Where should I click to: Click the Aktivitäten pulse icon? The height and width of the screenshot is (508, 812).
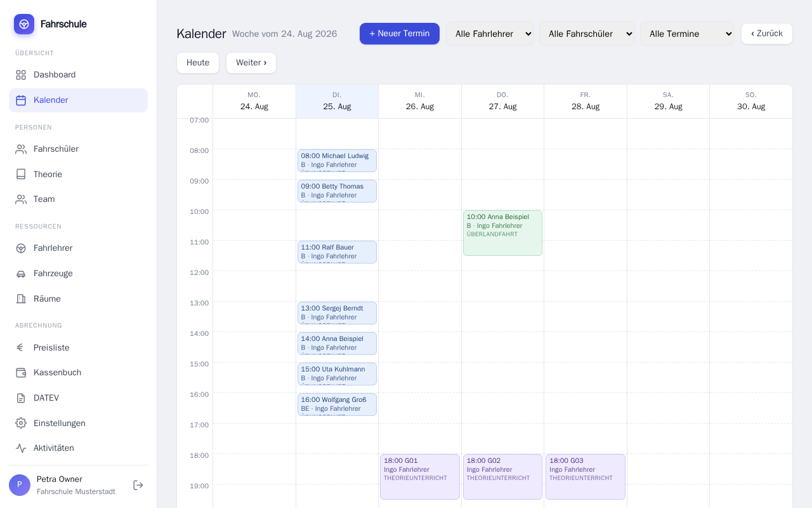pos(21,448)
